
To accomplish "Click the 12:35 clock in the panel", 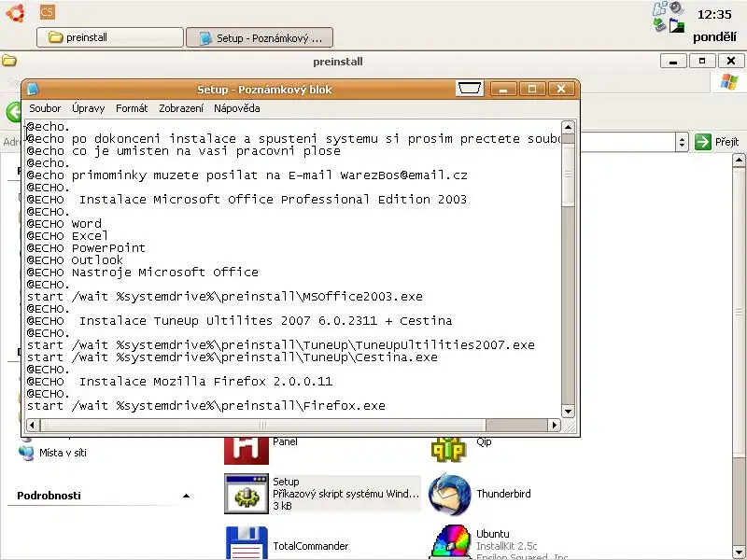I will click(714, 15).
